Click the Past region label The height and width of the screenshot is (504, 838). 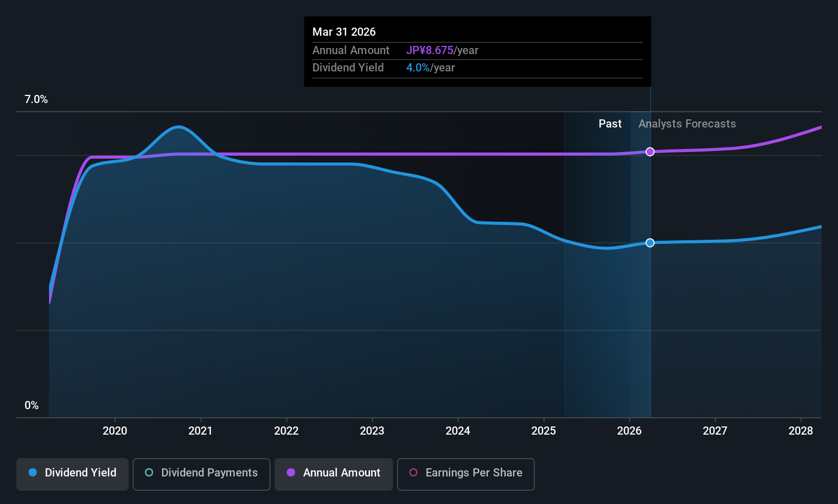pos(610,124)
